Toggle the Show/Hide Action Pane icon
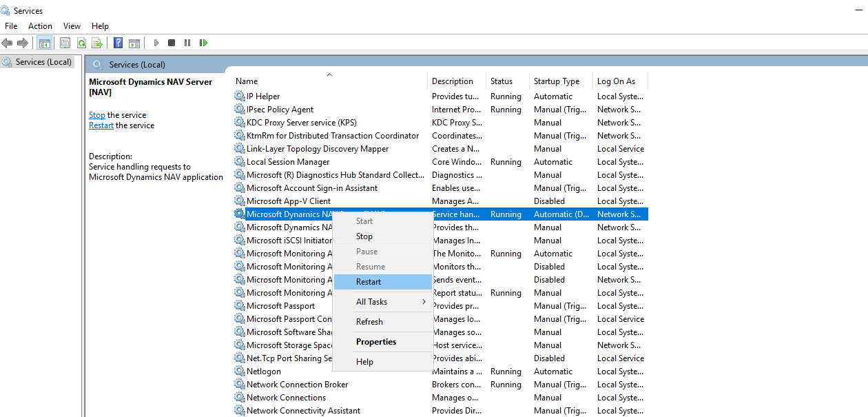 pyautogui.click(x=134, y=43)
